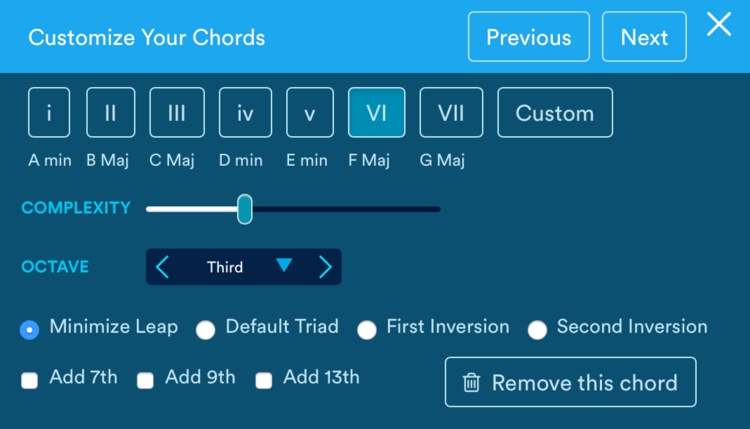Screen dimensions: 750x429
Task: Select the II chord (B Maj)
Action: (110, 113)
